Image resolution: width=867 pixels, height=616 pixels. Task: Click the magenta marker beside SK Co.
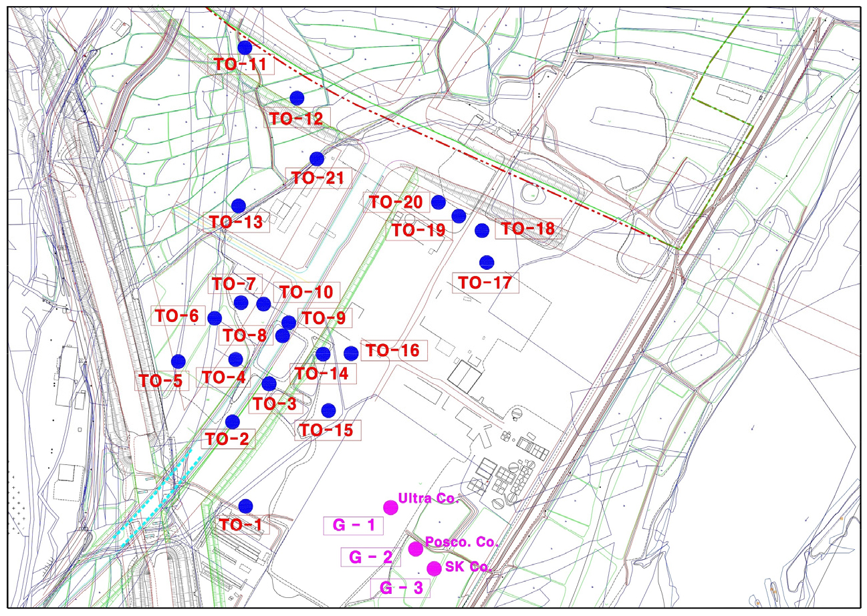[x=434, y=568]
